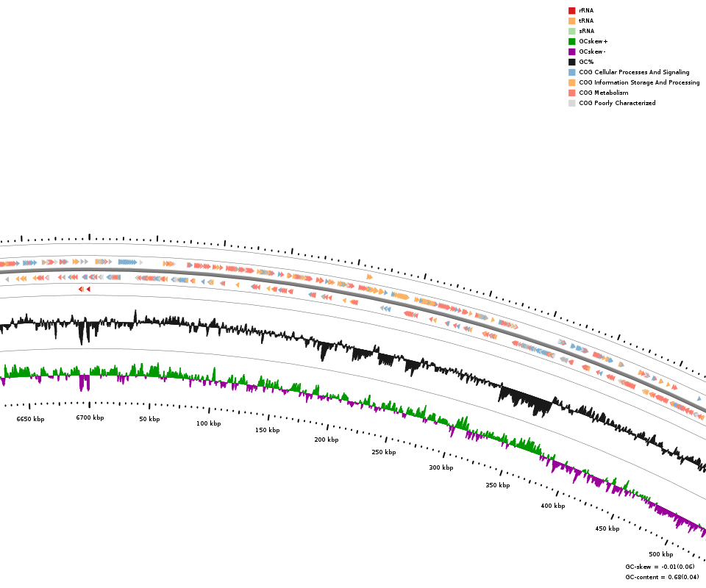Click the 500 kbp scale label
Viewport: 706px width, 588px height.
(x=660, y=554)
